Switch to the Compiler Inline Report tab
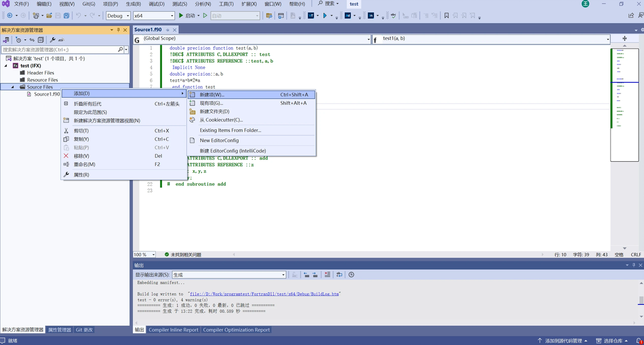 [x=173, y=330]
